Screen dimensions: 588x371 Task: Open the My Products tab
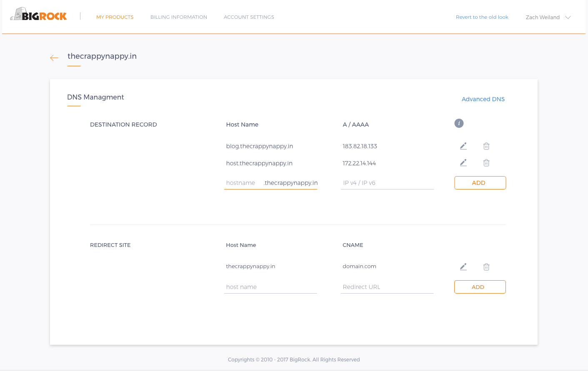pos(115,17)
